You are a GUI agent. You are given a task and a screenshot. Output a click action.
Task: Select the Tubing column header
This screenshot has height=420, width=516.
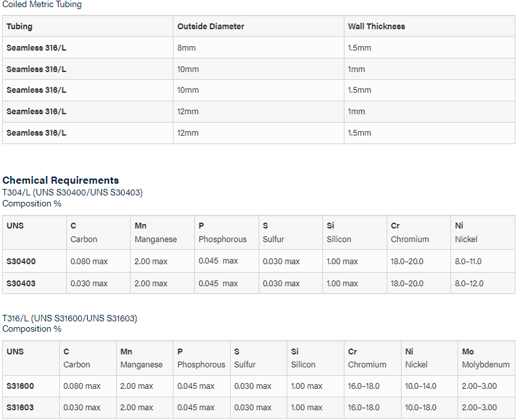(88, 27)
